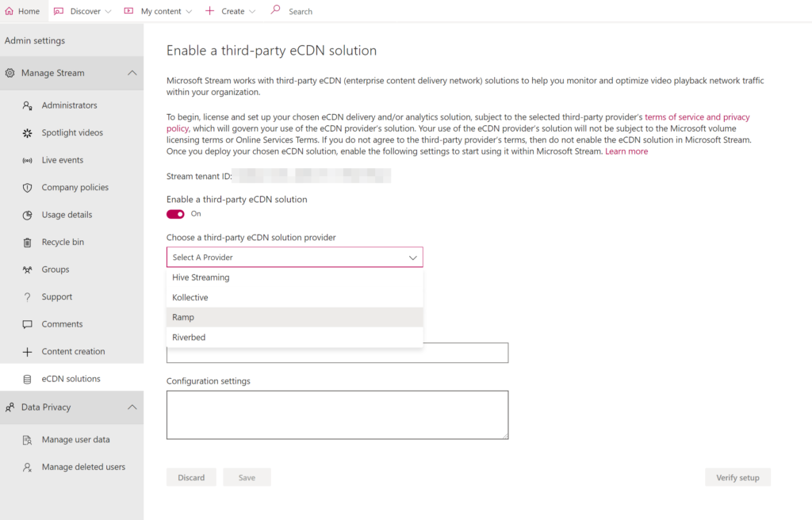Navigate to Live events settings
The width and height of the screenshot is (812, 520).
click(72, 160)
